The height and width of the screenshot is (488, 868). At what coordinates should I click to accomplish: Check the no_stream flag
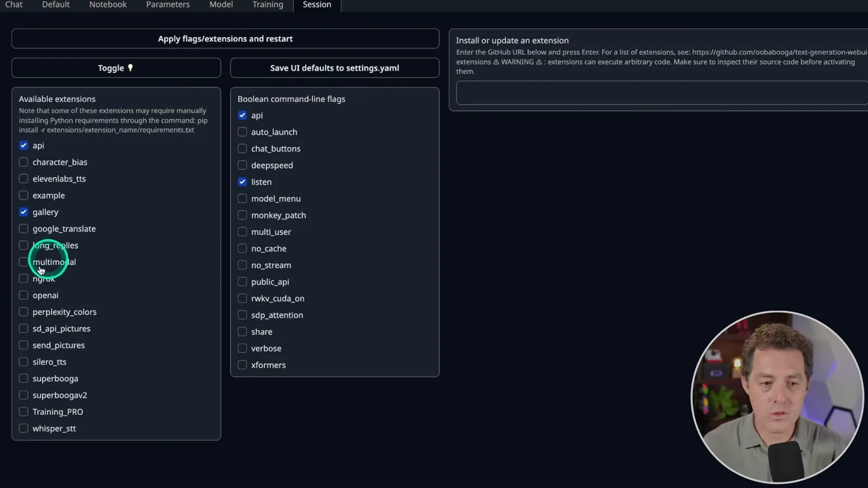click(242, 265)
